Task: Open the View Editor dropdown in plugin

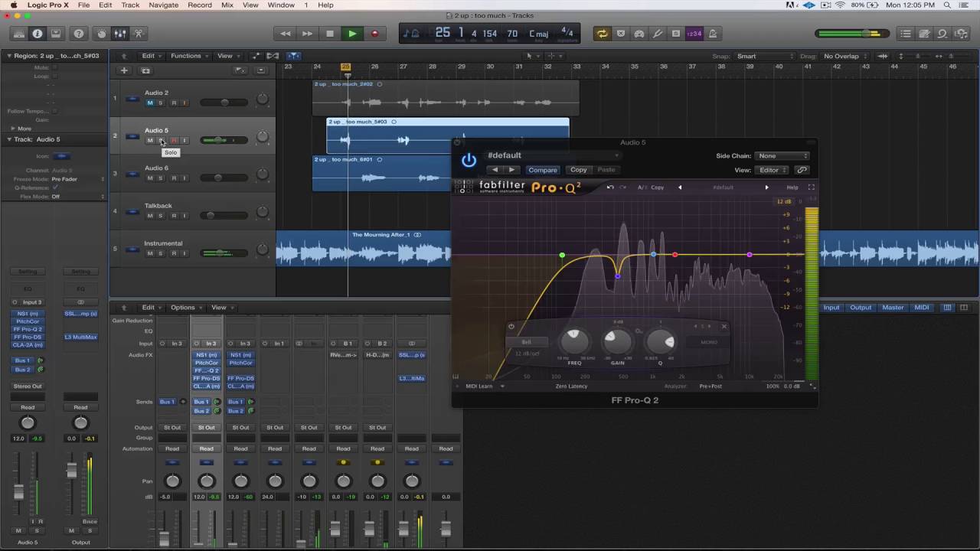Action: 773,170
